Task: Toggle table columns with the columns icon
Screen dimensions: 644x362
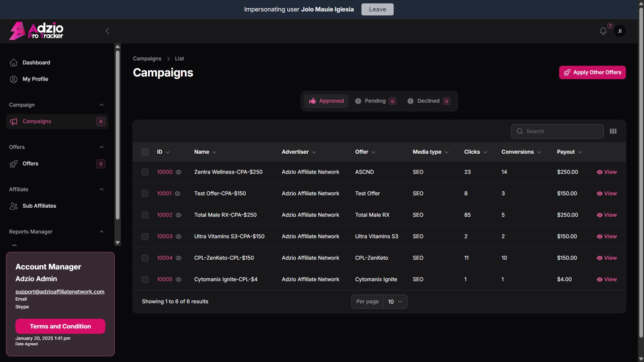Action: point(613,131)
